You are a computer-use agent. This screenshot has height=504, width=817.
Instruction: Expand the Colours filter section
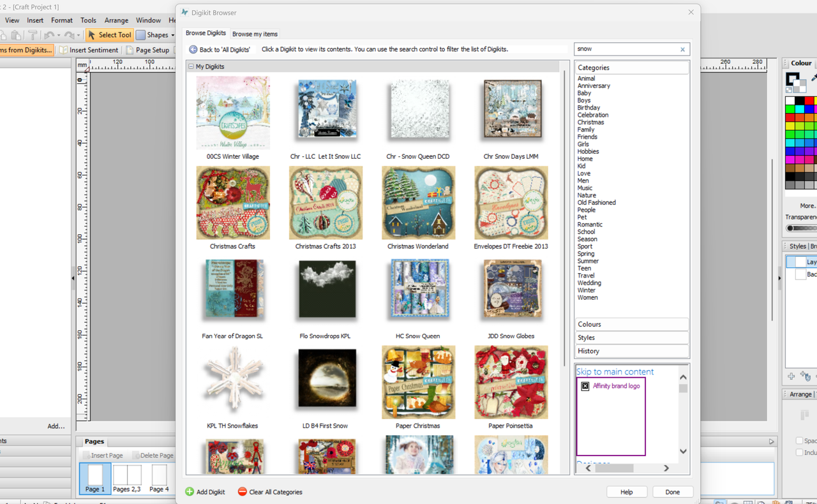click(632, 324)
